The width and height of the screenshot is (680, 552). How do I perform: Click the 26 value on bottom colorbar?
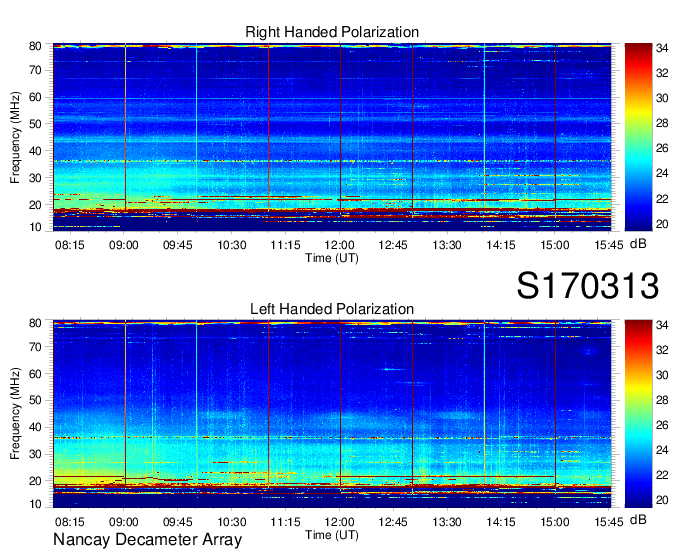click(x=662, y=425)
